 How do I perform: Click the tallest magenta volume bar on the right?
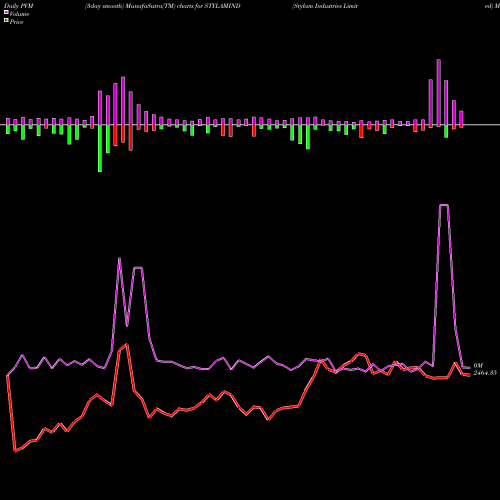click(x=439, y=92)
